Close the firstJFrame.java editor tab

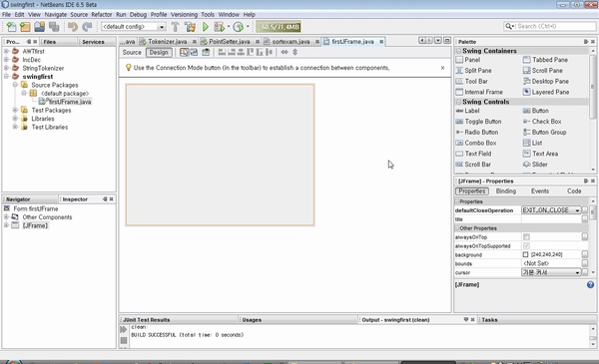click(x=381, y=42)
